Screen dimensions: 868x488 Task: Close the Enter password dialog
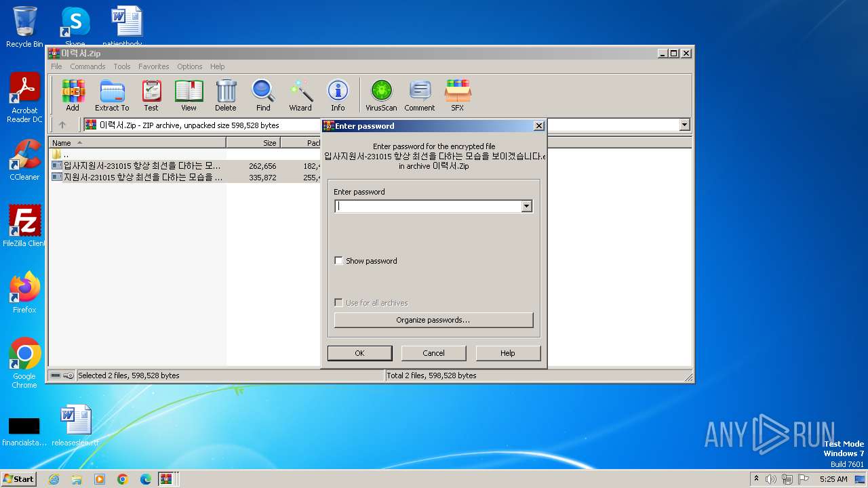pos(538,126)
